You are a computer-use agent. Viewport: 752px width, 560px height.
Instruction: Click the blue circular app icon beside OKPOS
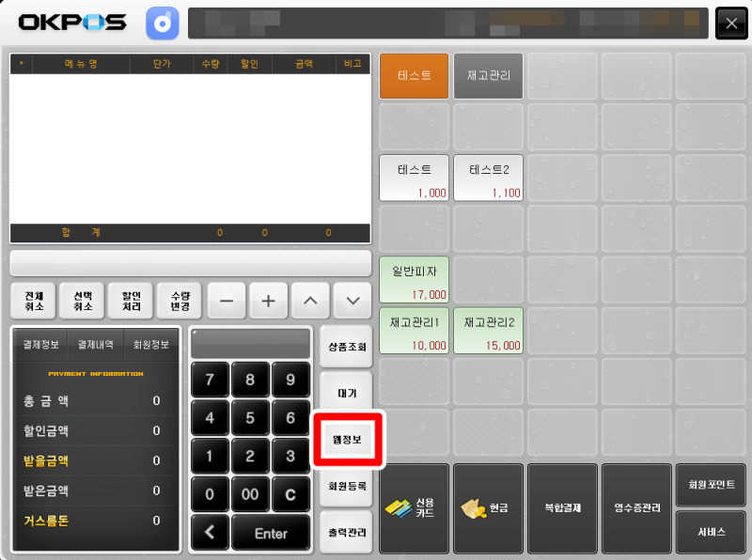click(162, 23)
